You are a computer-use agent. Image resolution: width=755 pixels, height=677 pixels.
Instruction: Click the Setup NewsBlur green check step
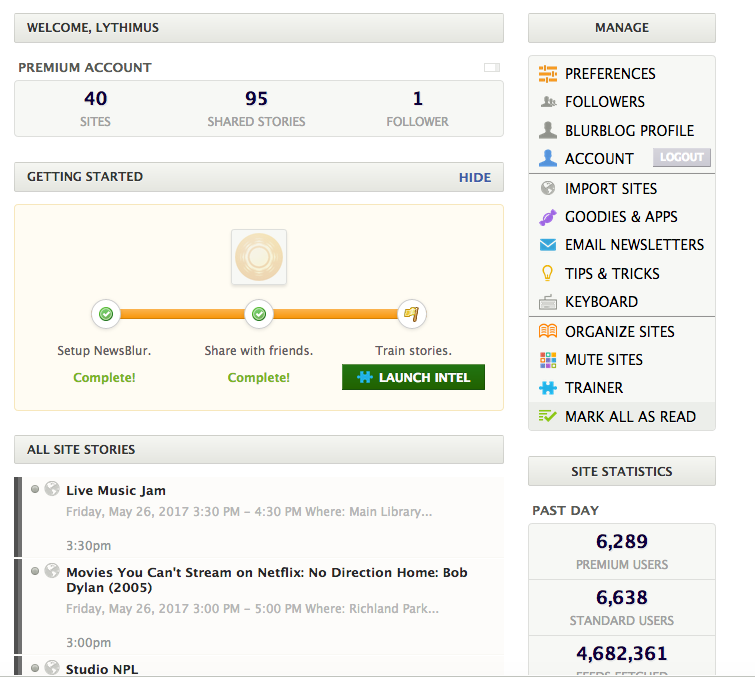point(106,314)
